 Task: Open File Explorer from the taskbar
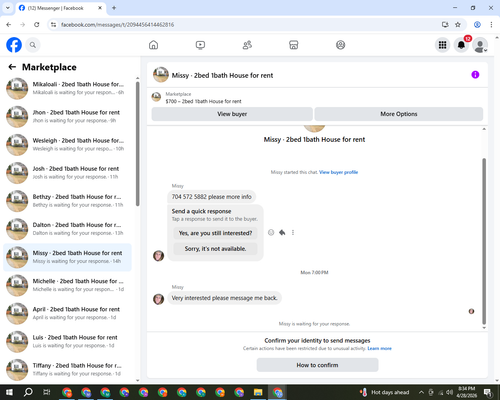tap(258, 392)
